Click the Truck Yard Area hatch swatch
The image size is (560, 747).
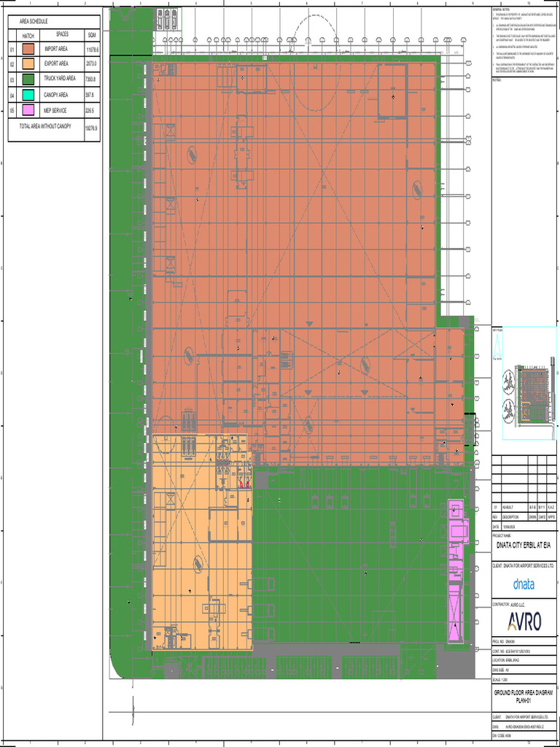[28, 79]
